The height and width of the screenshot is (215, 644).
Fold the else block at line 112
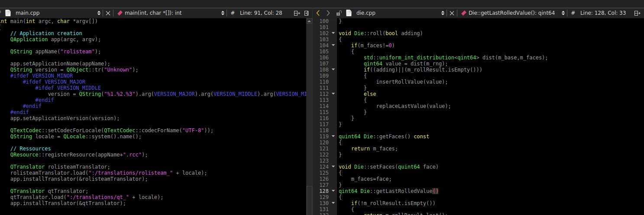333,94
